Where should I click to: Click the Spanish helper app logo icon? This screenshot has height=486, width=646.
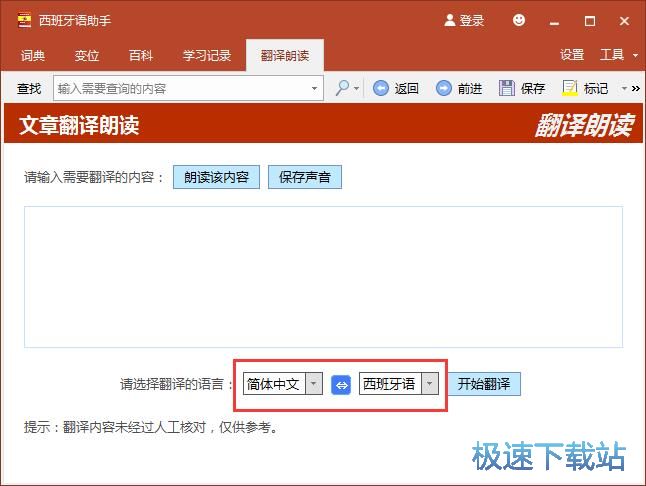point(25,20)
